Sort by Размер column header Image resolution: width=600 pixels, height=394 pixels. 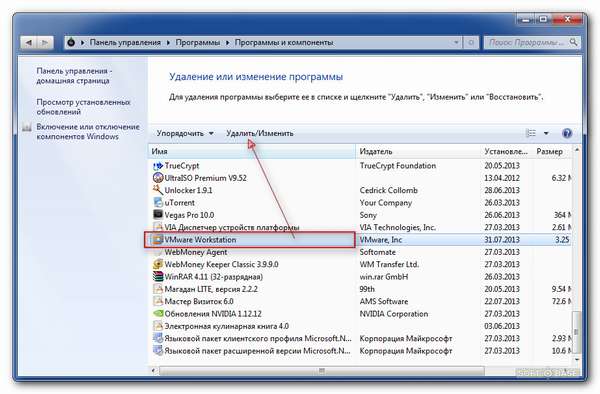[x=551, y=151]
